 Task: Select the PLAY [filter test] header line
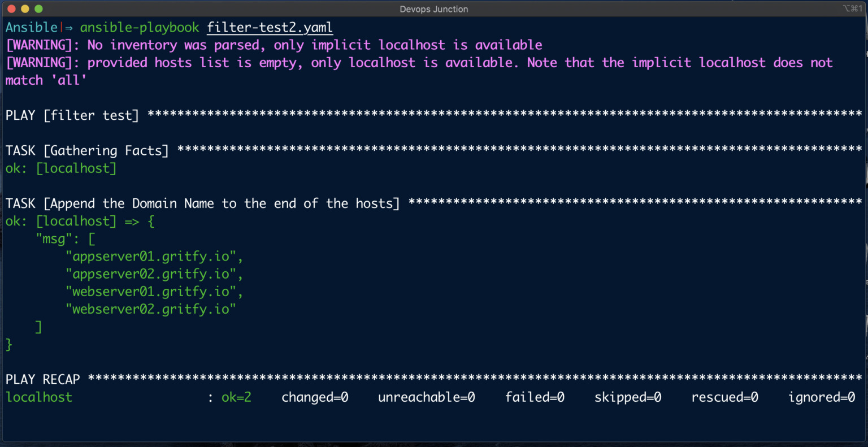tap(72, 115)
